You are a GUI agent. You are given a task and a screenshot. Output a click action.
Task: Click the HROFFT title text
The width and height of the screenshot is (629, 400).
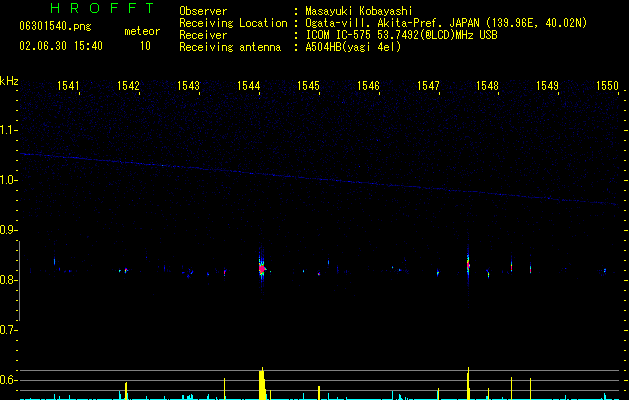pyautogui.click(x=102, y=8)
